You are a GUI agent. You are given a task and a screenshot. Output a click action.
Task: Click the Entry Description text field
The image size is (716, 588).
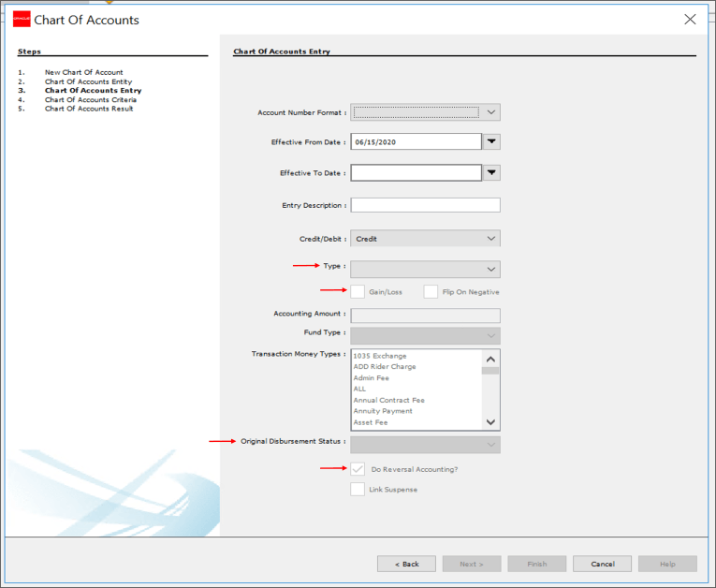click(425, 205)
